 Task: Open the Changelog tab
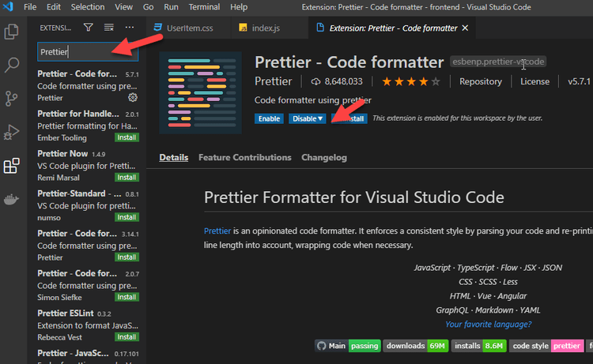(x=324, y=157)
